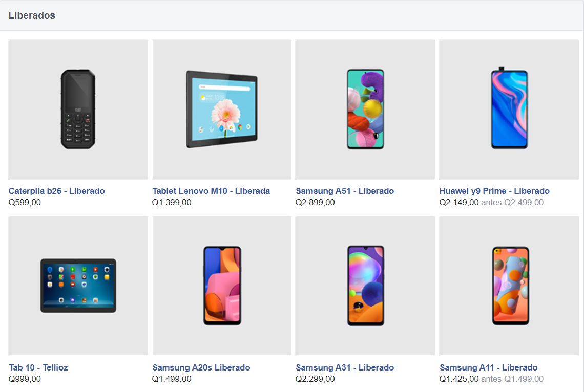Open the Samsung A51 product photo

point(365,110)
